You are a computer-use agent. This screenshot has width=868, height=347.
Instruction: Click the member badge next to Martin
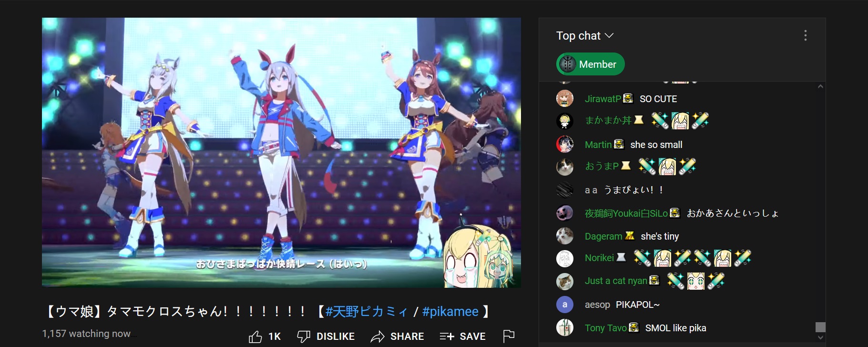pos(619,144)
